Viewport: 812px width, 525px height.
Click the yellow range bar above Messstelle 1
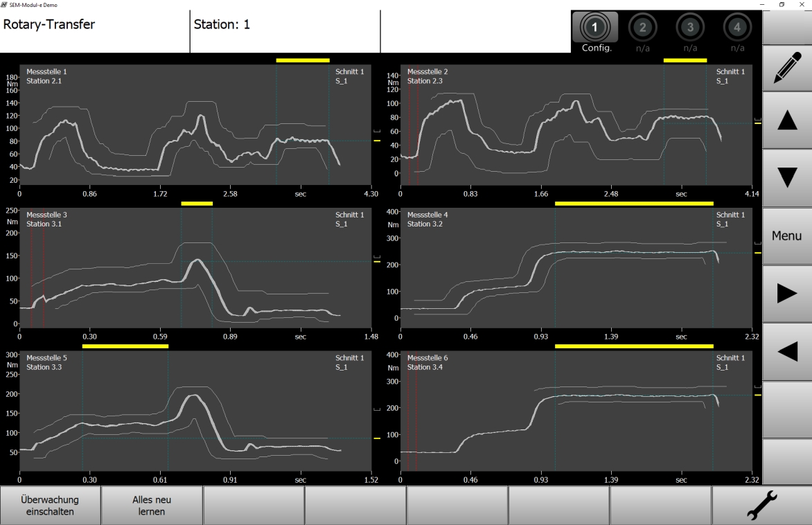(x=303, y=60)
